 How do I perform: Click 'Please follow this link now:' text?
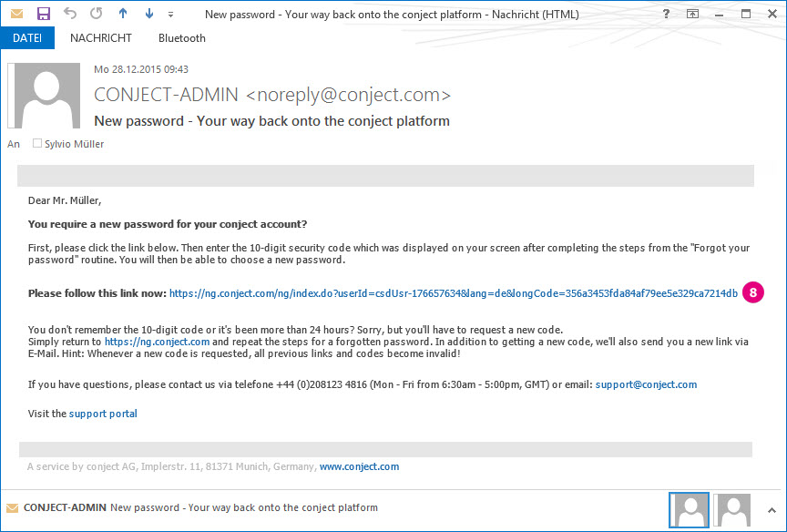(97, 293)
